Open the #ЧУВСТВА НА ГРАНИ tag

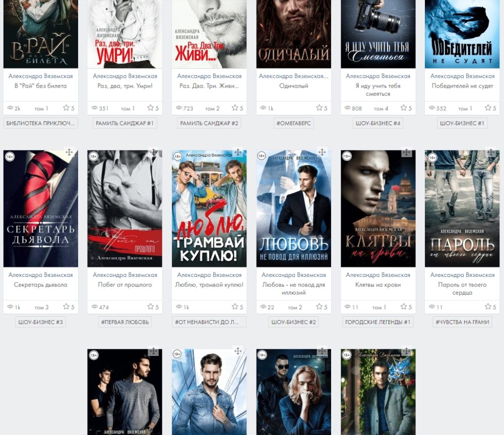click(x=462, y=322)
